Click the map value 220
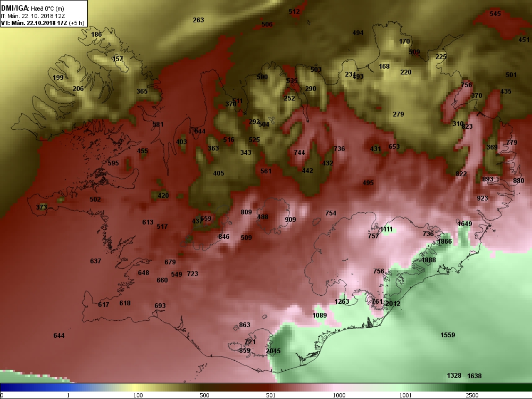Screen dimensions: 532x399 [405, 72]
